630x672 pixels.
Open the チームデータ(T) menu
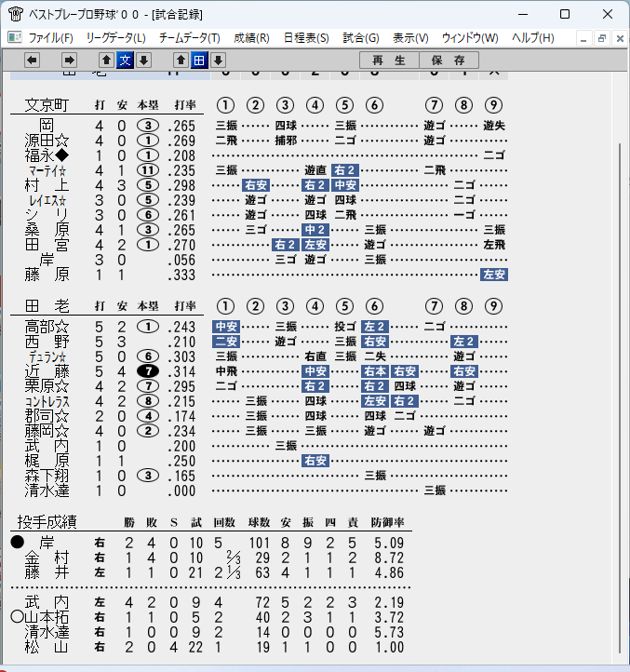(190, 38)
